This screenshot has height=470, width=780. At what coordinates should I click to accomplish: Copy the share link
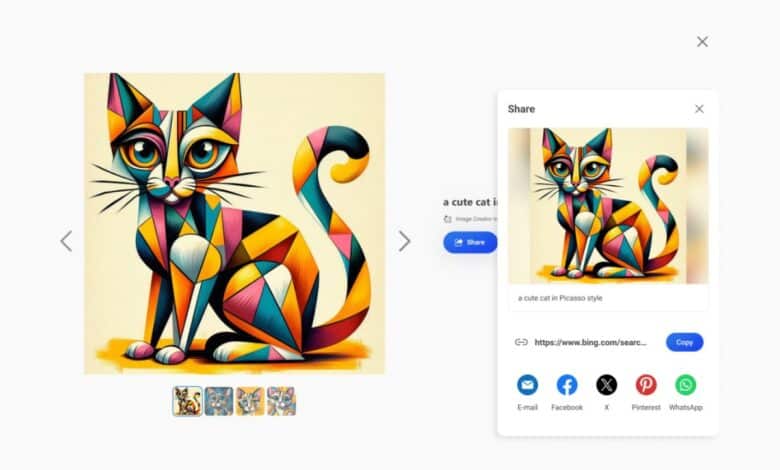[684, 342]
